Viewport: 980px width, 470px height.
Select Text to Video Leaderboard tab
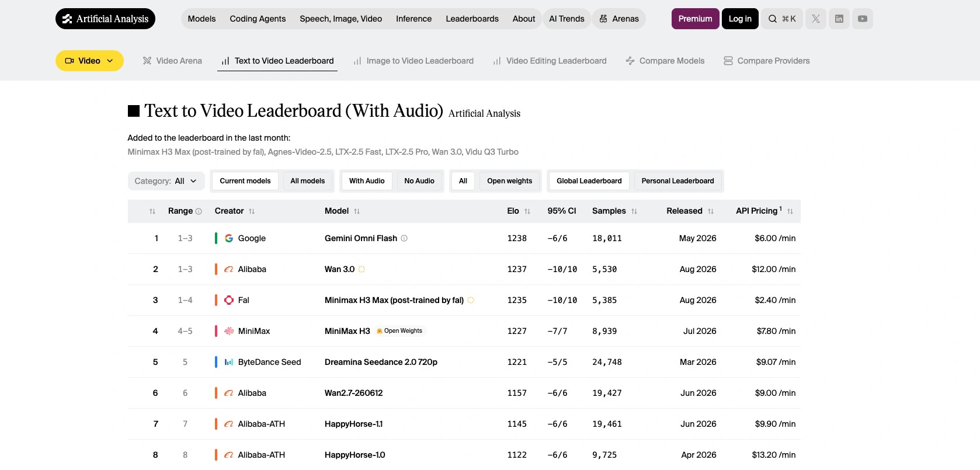point(277,61)
